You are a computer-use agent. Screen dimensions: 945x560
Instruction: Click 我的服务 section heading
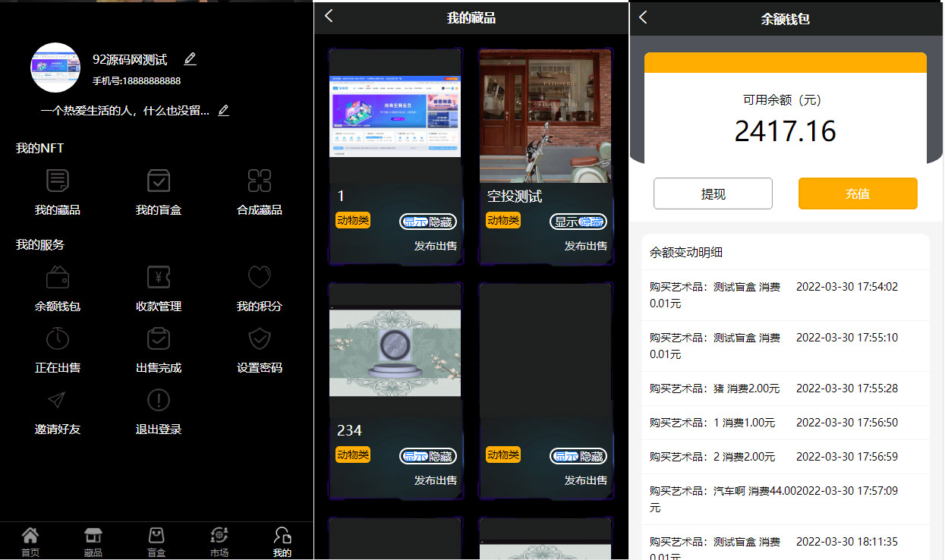40,244
